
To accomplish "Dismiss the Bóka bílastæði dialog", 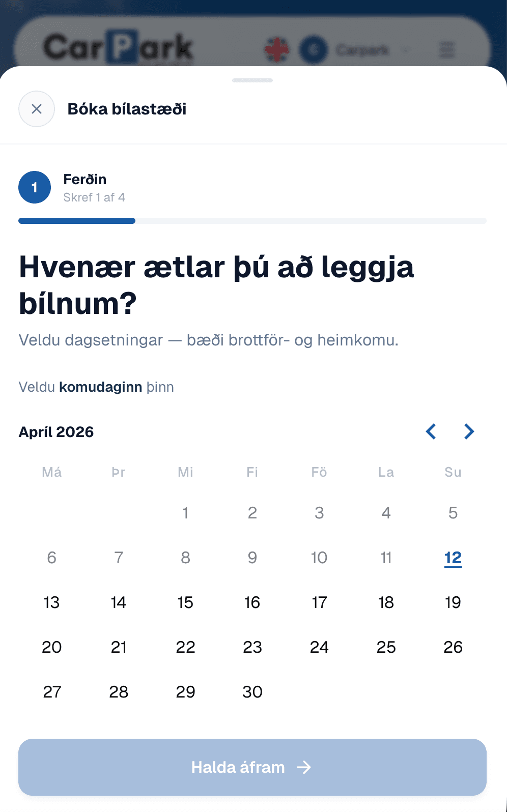I will click(36, 109).
